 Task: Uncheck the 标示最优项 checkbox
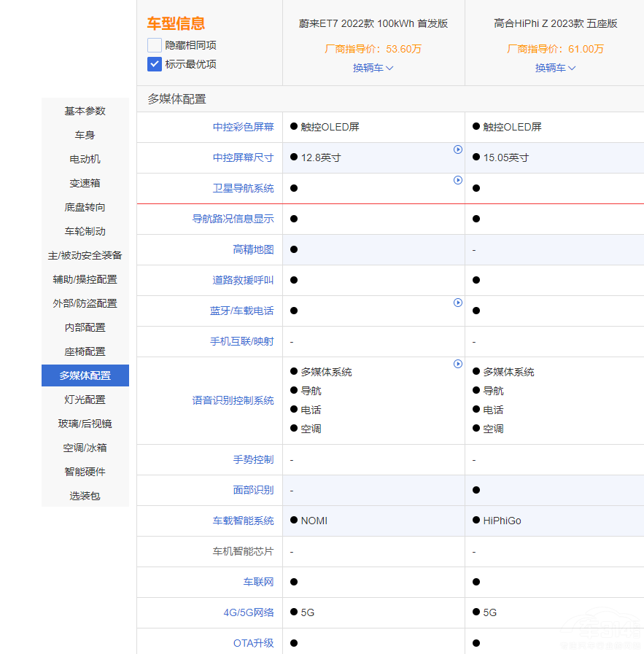[x=155, y=64]
